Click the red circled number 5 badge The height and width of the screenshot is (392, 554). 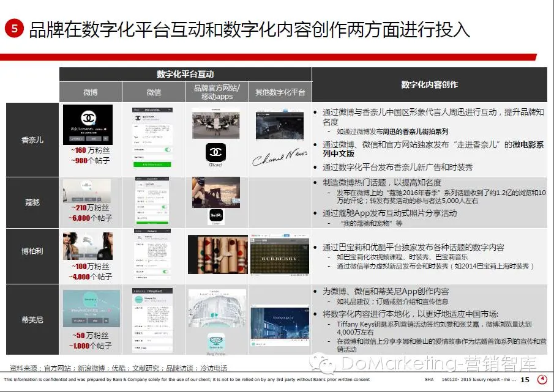(14, 28)
